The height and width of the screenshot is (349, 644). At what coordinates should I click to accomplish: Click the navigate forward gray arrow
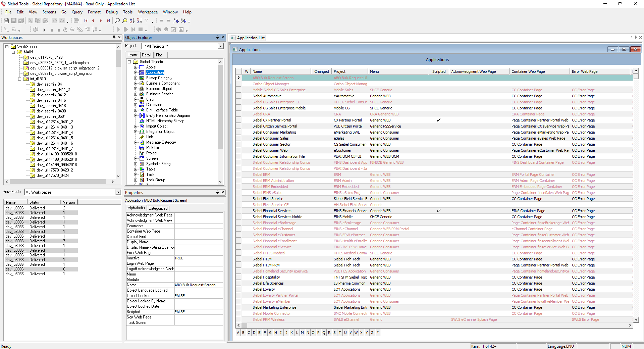pyautogui.click(x=169, y=21)
